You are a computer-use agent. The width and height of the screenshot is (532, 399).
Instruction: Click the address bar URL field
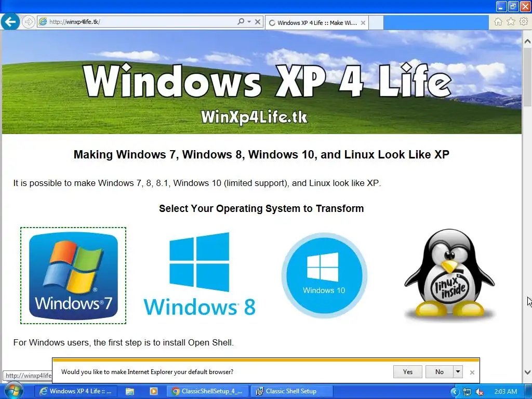142,22
